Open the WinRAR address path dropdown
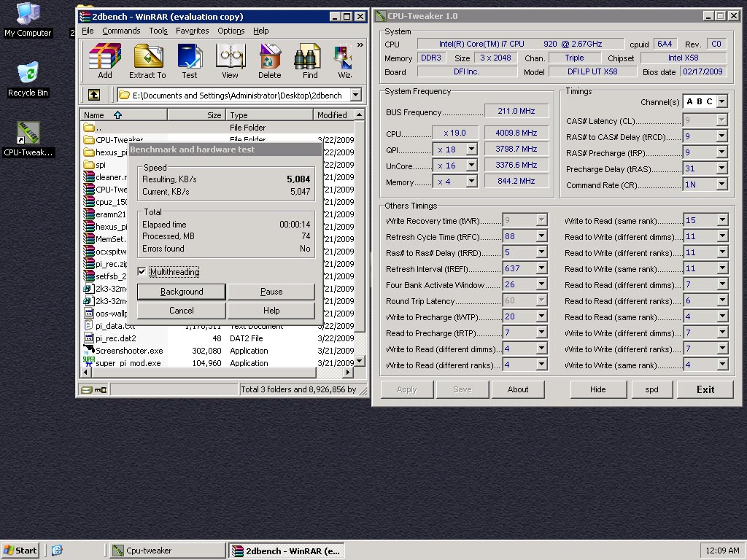 (x=355, y=95)
